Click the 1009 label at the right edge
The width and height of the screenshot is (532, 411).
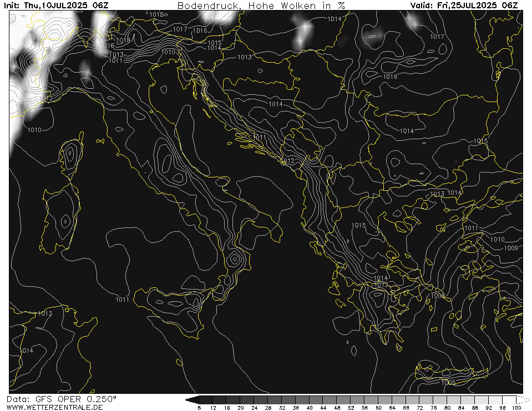pos(511,248)
